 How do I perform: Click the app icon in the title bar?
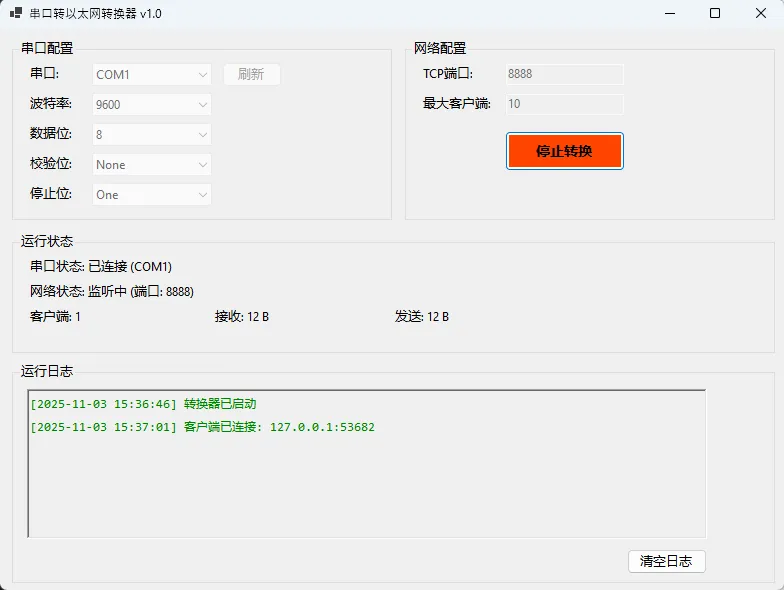coord(16,14)
